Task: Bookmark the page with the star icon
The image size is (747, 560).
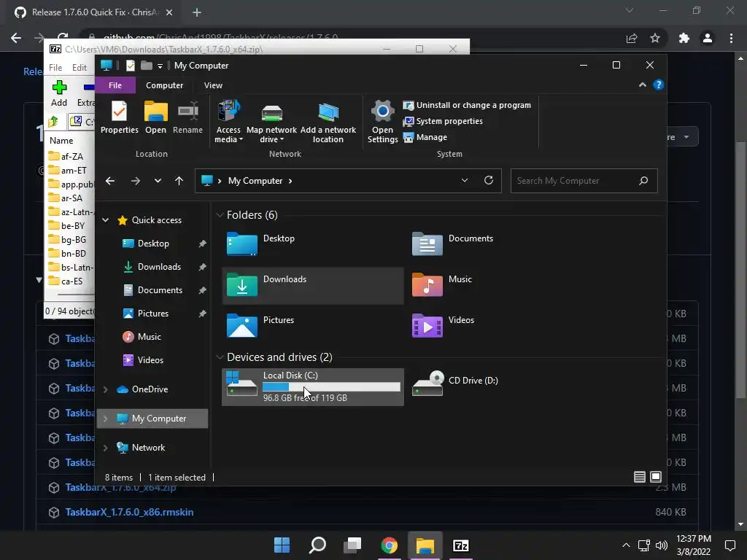Action: [655, 38]
